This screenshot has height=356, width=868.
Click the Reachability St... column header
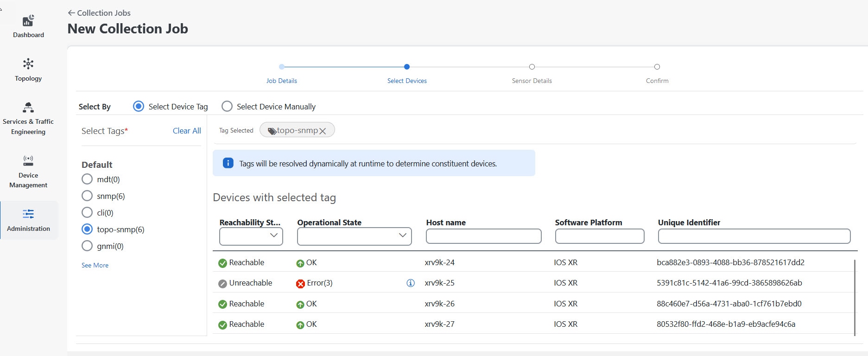(x=250, y=222)
